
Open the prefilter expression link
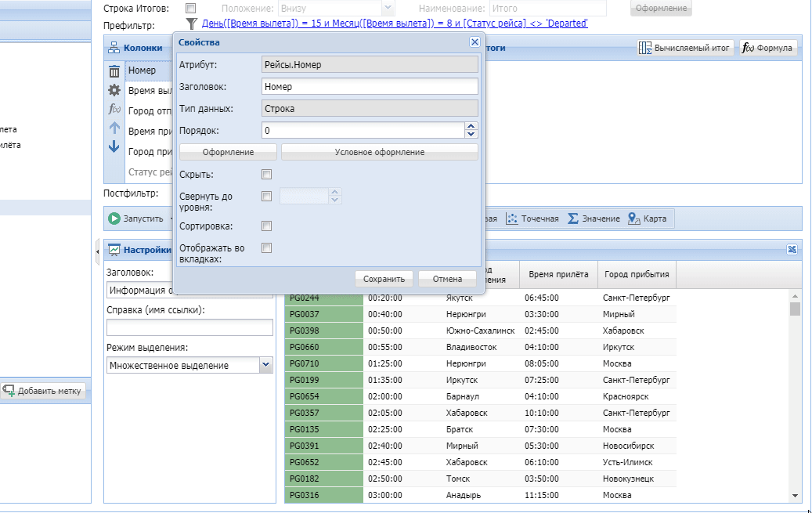395,23
